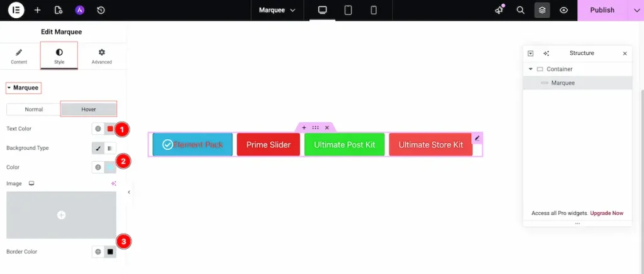Click the Prime Slider marquee item
The width and height of the screenshot is (644, 274).
point(269,144)
